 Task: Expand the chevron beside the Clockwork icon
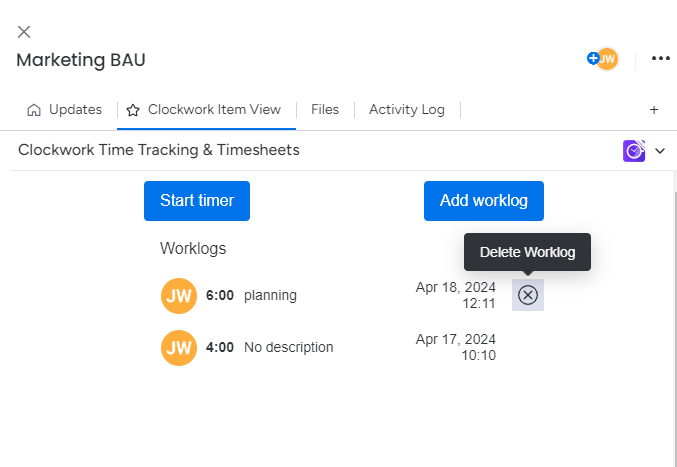coord(660,151)
